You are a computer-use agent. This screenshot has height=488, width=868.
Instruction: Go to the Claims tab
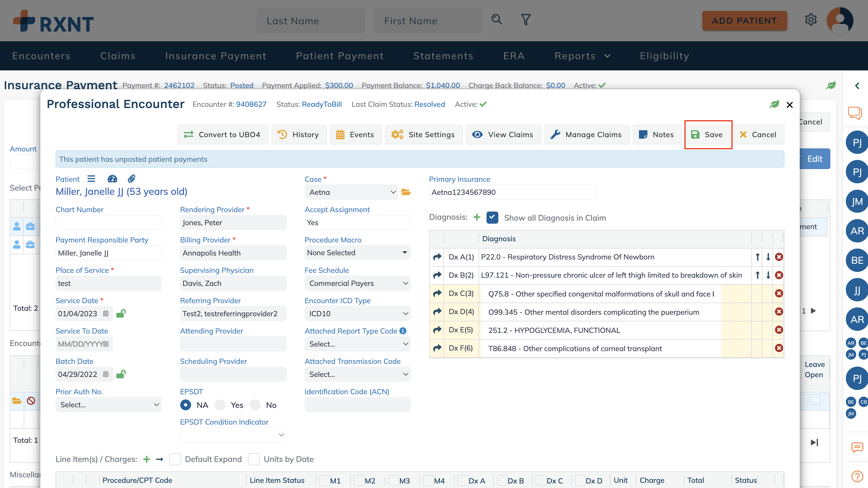click(x=118, y=56)
